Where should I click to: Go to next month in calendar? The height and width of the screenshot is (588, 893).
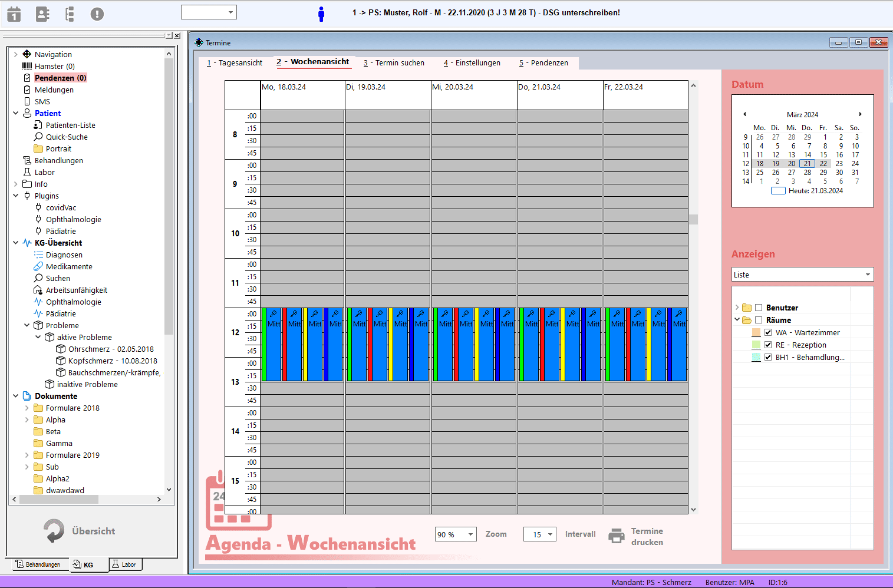pyautogui.click(x=860, y=114)
